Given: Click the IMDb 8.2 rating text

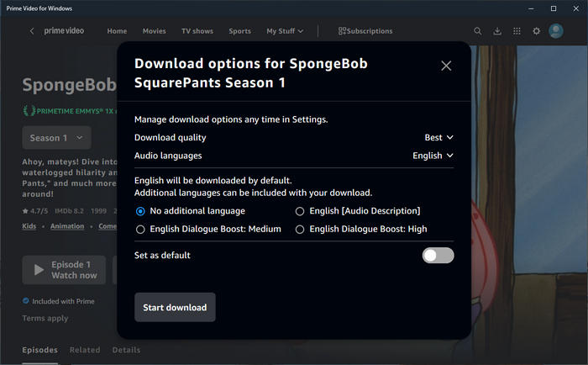Looking at the screenshot, I should point(70,211).
